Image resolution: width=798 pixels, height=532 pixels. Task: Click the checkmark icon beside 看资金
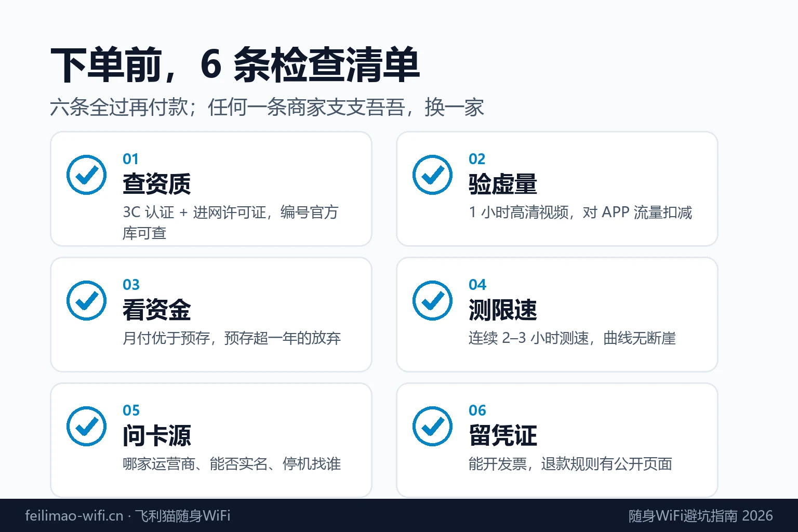pos(87,301)
